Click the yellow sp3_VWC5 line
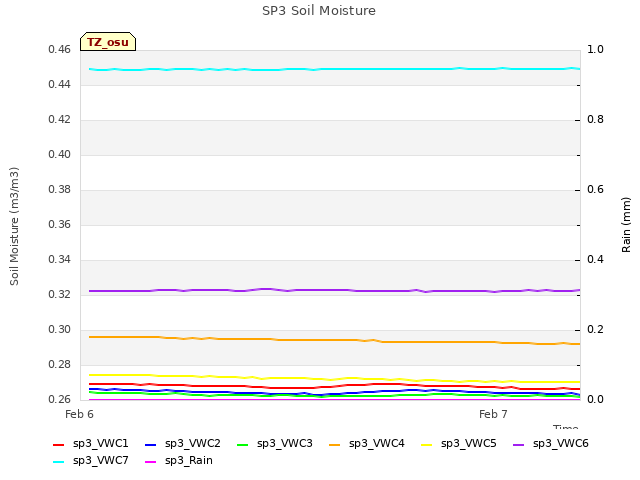This screenshot has width=640, height=480. pyautogui.click(x=335, y=379)
